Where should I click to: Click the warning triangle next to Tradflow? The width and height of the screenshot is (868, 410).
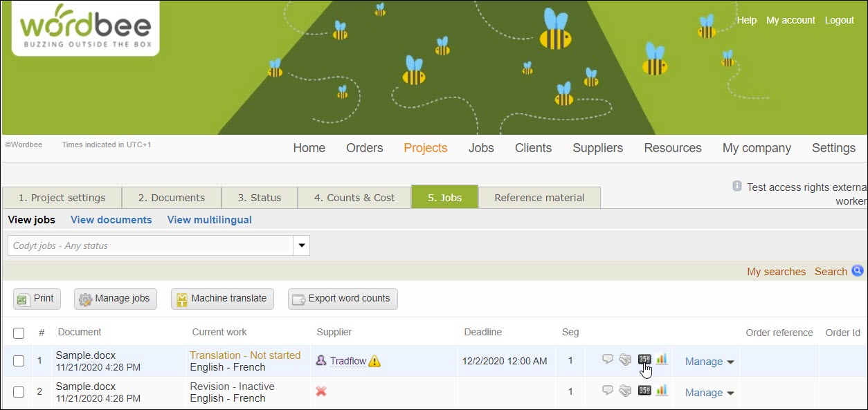point(374,360)
